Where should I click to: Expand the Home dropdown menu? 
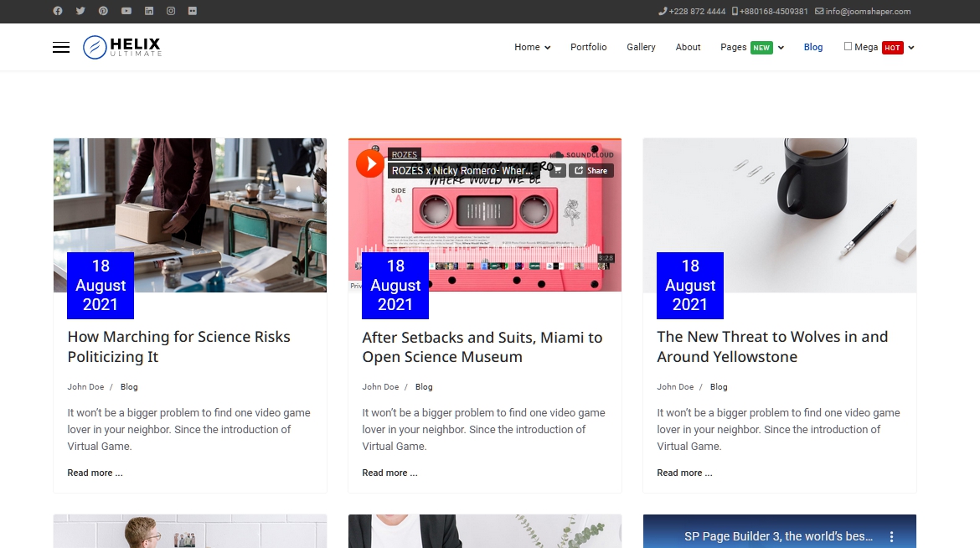point(532,48)
